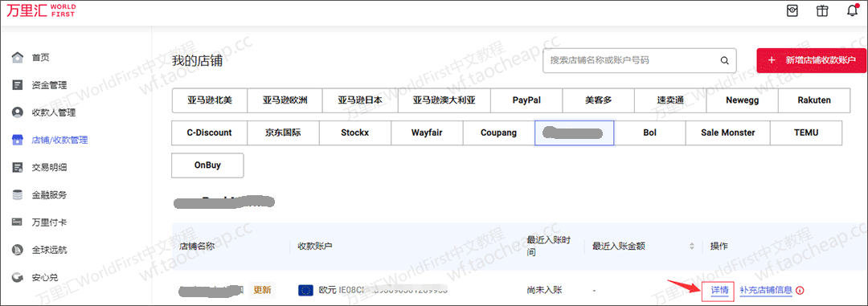Screen dimensions: 868x306
Task: Select the Bol platform tab
Action: point(650,133)
